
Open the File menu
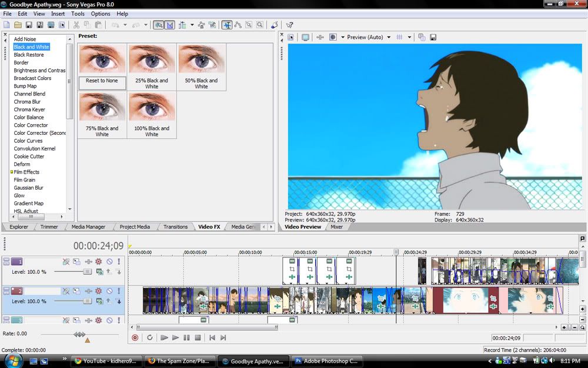8,14
